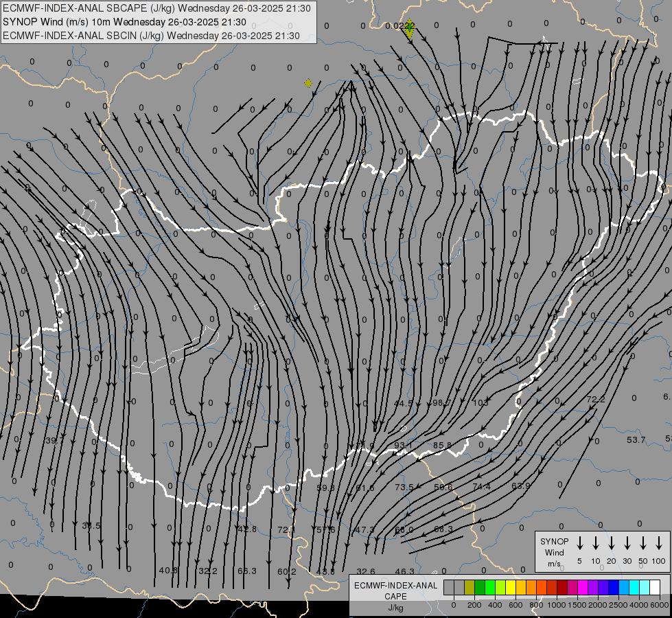Click the 6000 tick label in CAPE legend

660,605
